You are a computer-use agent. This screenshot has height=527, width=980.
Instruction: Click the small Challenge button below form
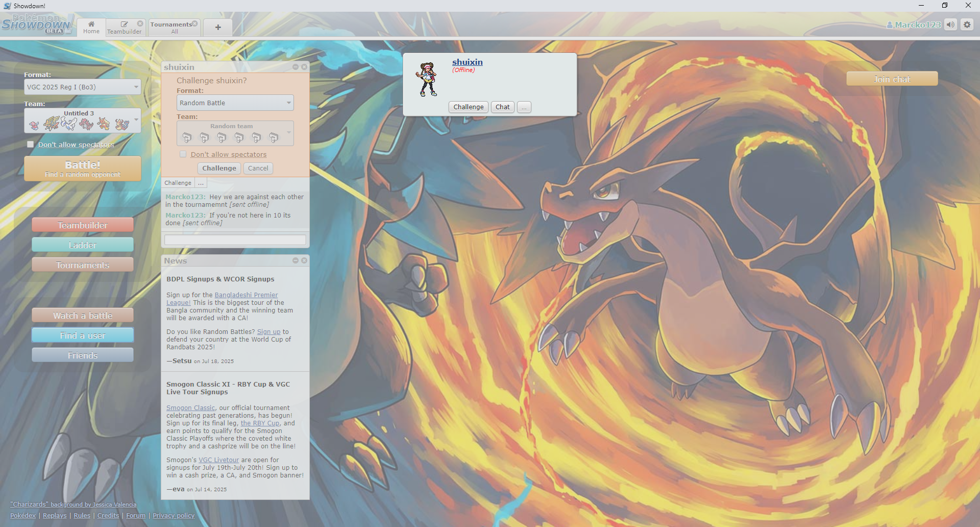[178, 183]
